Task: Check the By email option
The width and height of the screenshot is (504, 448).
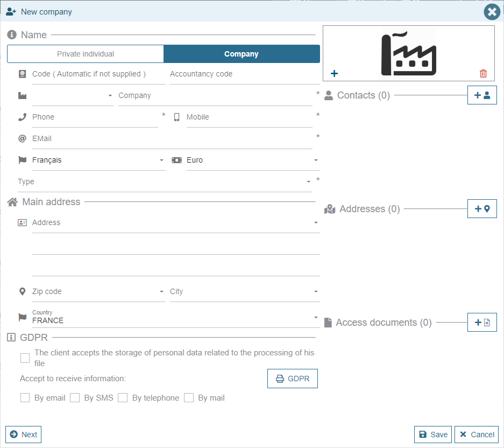Action: [x=25, y=398]
